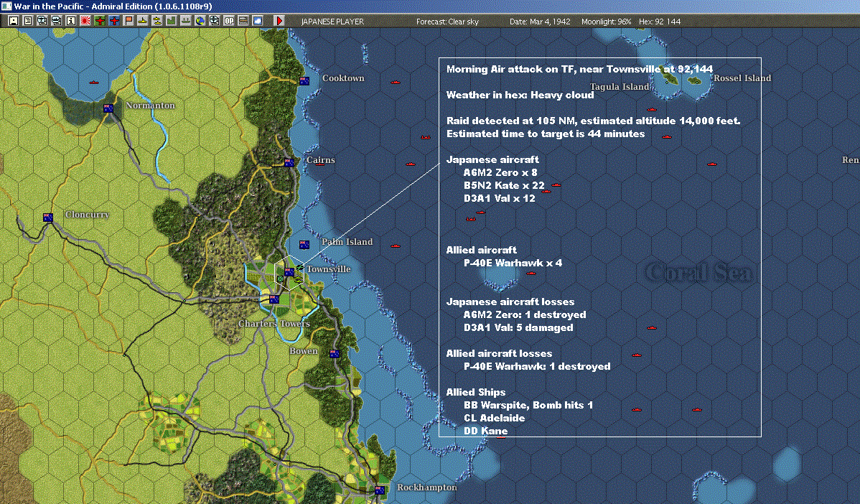Click the two yellow ships icon

157,21
